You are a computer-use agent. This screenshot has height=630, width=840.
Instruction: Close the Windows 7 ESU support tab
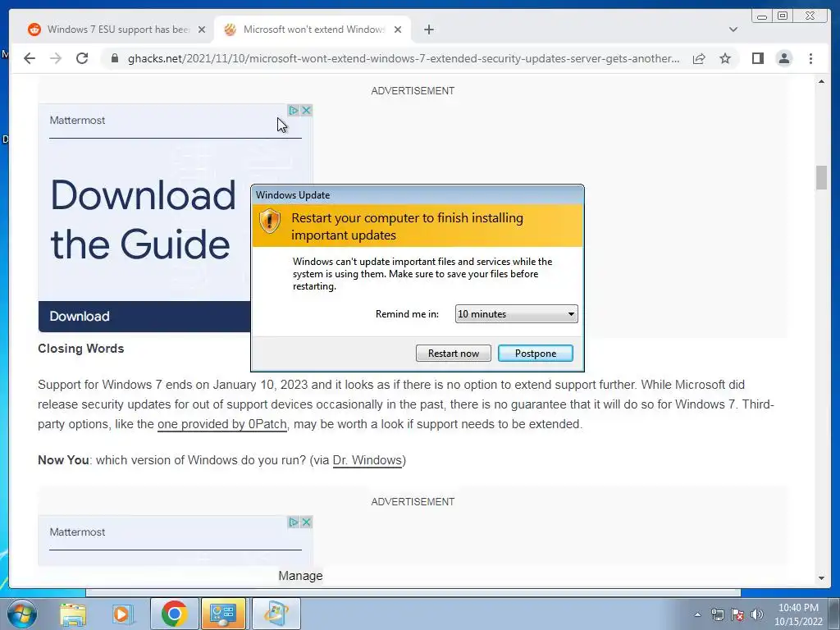(202, 30)
